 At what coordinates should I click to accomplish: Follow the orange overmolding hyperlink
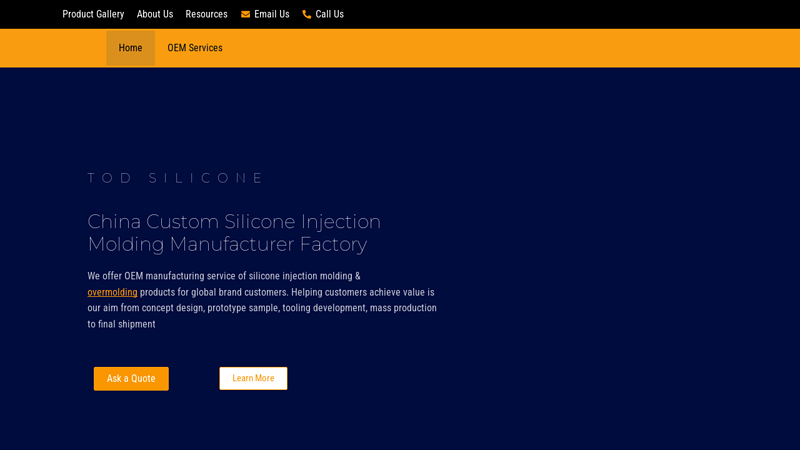pyautogui.click(x=112, y=292)
